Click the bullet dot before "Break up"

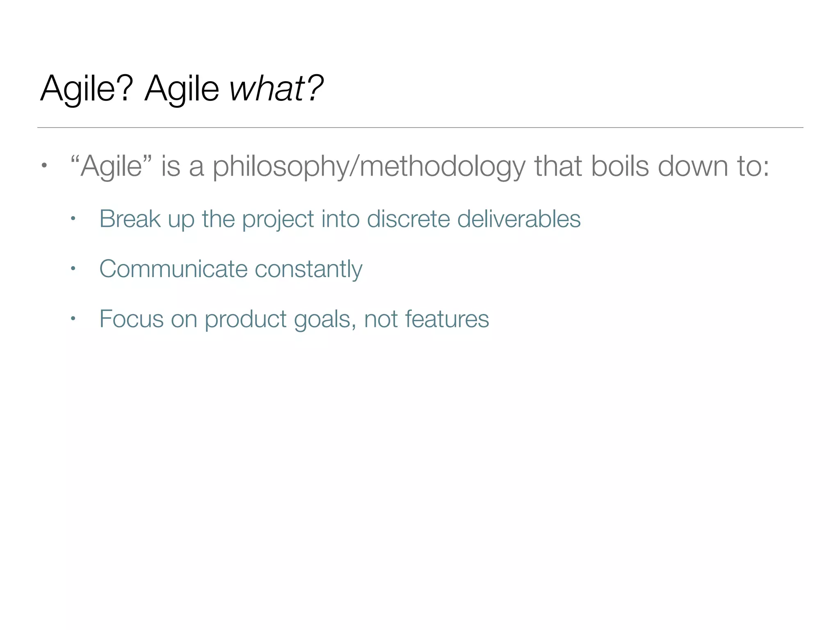(x=73, y=219)
